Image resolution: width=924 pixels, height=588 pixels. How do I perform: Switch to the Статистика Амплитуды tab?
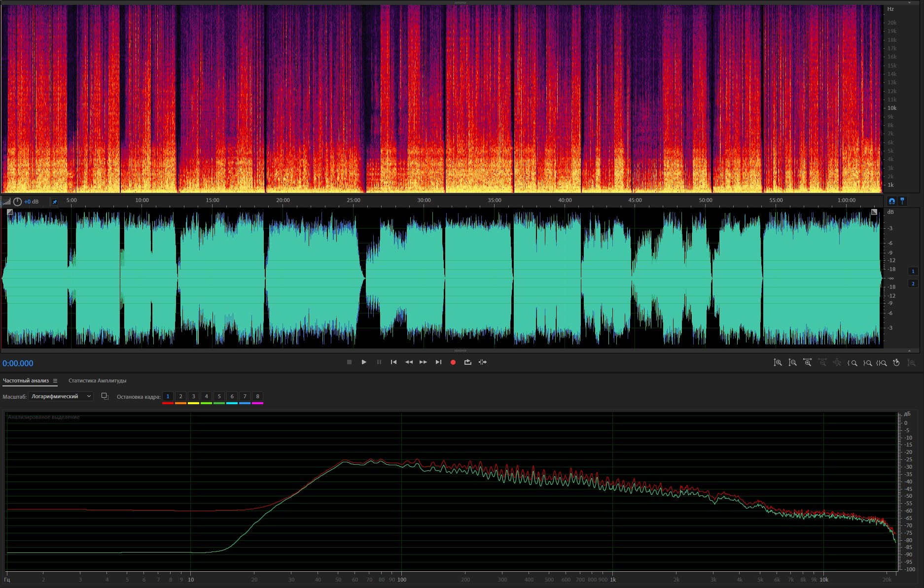[x=97, y=380]
